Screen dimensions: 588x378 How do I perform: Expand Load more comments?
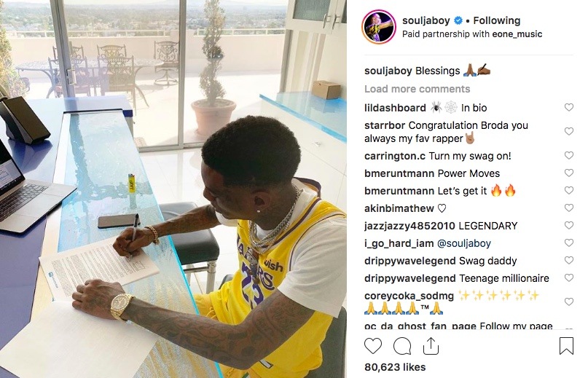click(x=417, y=89)
